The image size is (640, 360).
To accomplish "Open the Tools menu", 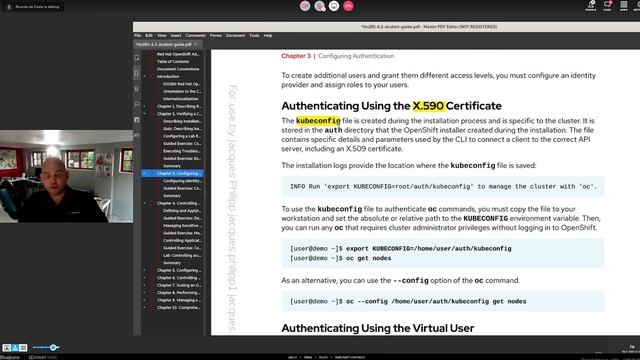I will click(254, 36).
